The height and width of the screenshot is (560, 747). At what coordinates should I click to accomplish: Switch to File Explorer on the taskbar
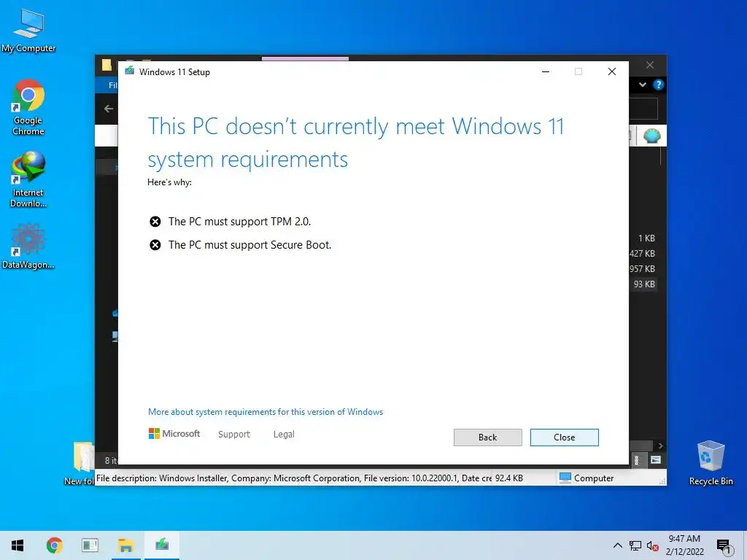tap(125, 545)
